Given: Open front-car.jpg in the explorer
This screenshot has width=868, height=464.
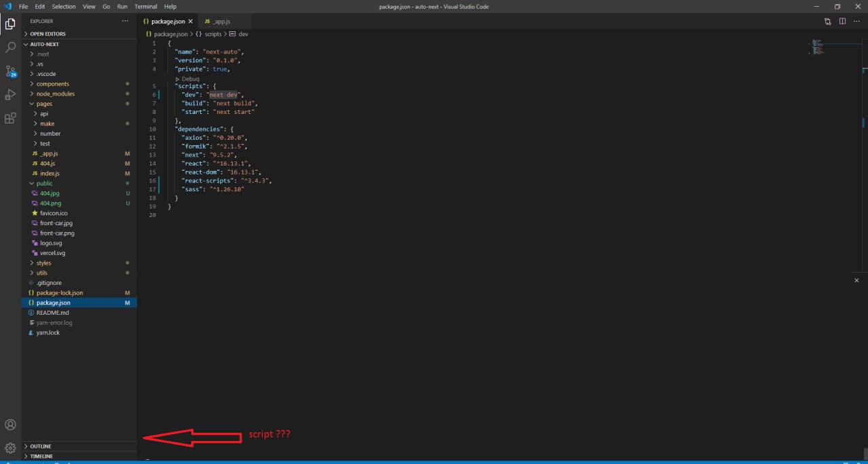Looking at the screenshot, I should (x=79, y=223).
